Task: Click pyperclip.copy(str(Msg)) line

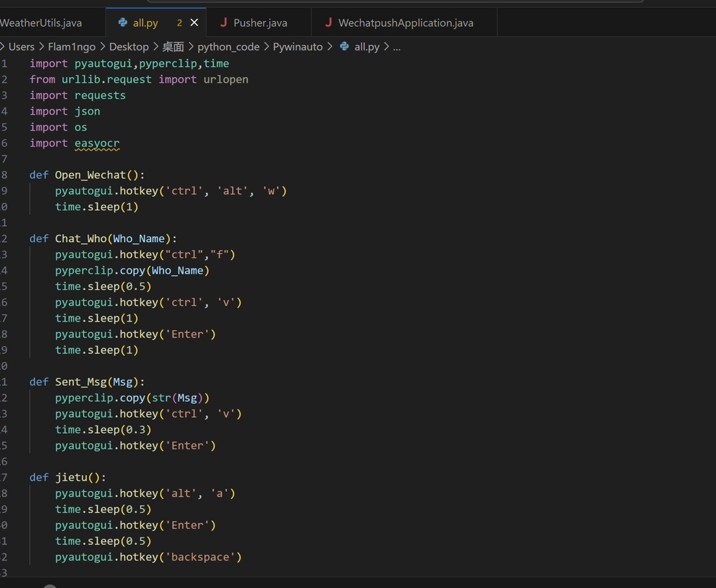Action: 132,398
